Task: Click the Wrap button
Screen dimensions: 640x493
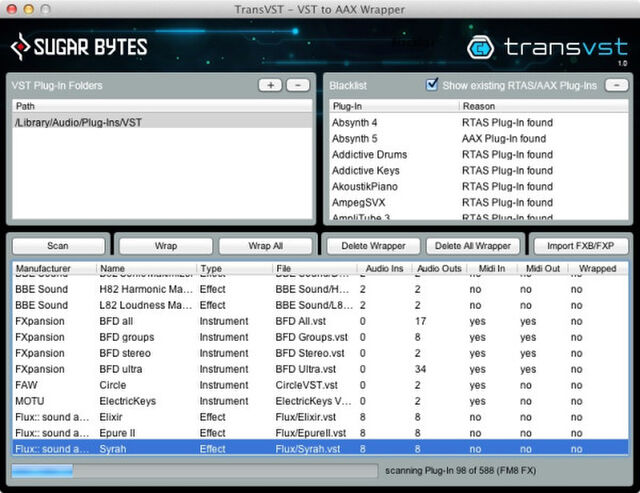Action: [x=165, y=245]
